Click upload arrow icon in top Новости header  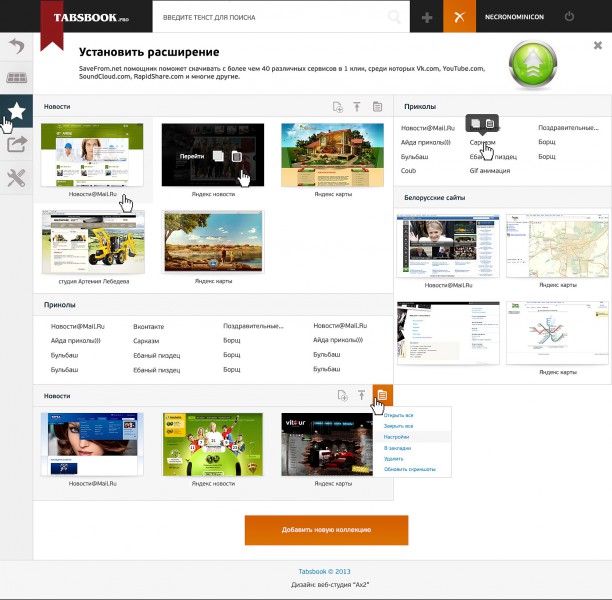click(357, 107)
